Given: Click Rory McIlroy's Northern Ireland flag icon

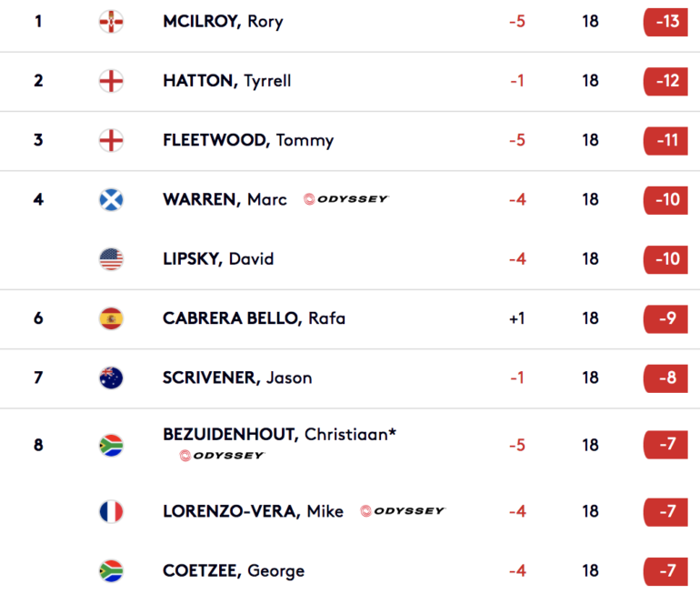Looking at the screenshot, I should 111,22.
